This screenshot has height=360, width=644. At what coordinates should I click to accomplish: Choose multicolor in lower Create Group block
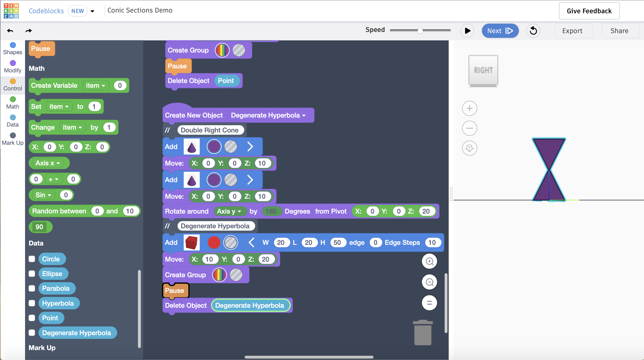219,275
